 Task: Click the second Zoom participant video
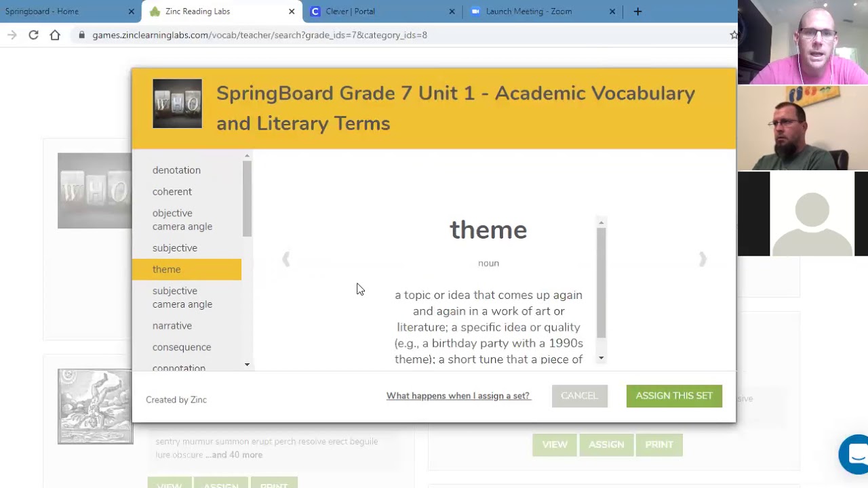coord(803,128)
